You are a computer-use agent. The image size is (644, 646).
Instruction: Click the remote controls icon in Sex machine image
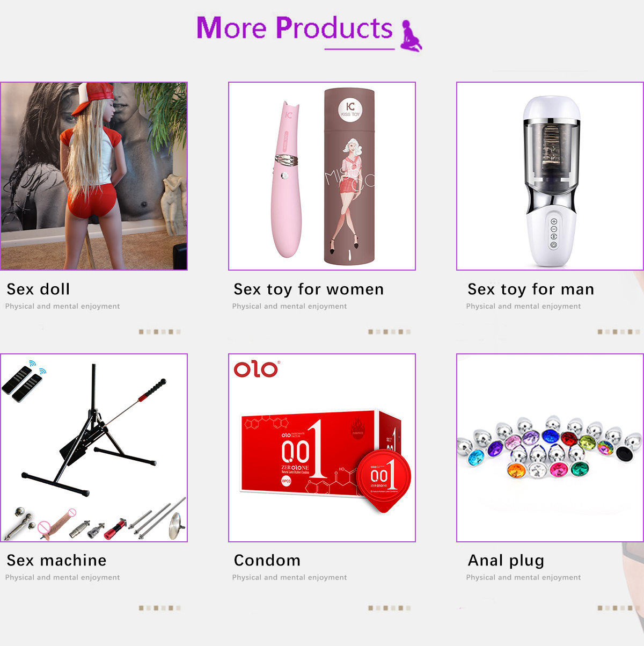pyautogui.click(x=25, y=381)
